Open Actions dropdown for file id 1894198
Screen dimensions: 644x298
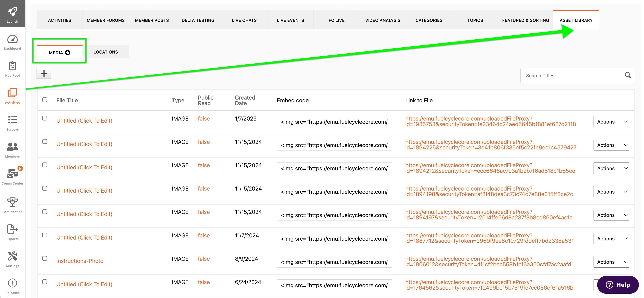611,192
